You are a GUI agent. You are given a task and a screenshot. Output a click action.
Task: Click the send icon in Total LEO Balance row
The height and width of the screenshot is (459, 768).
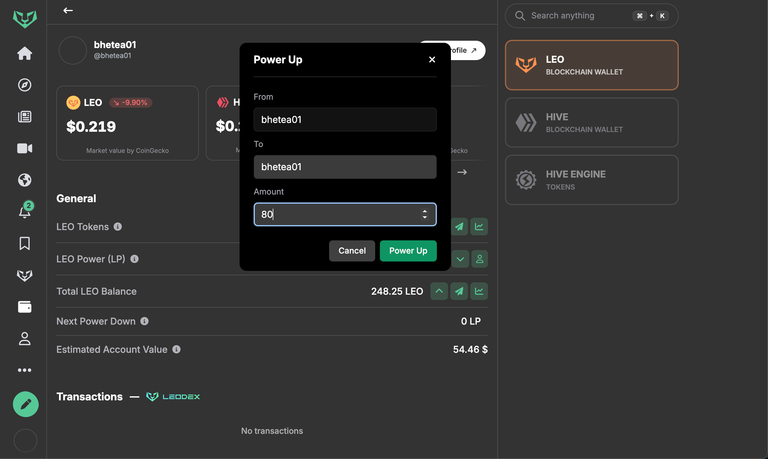coord(459,291)
